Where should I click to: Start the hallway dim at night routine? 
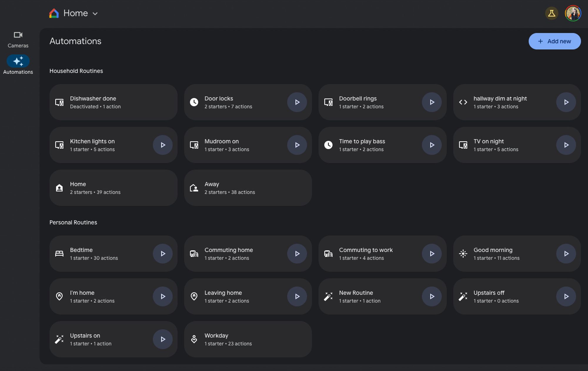(x=566, y=102)
